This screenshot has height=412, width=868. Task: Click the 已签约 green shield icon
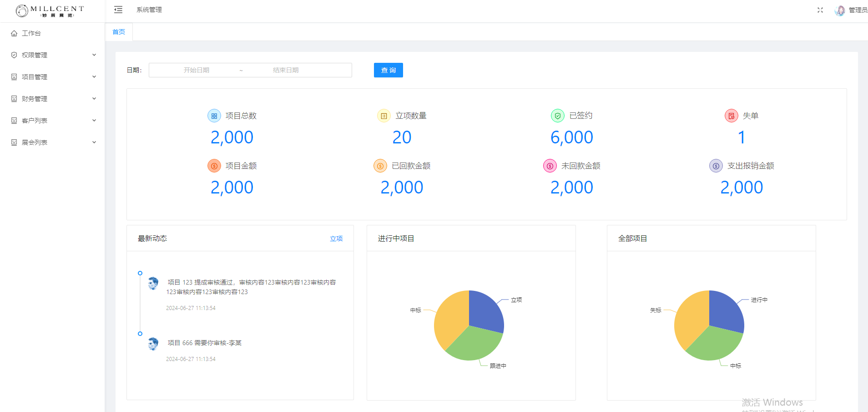(557, 116)
